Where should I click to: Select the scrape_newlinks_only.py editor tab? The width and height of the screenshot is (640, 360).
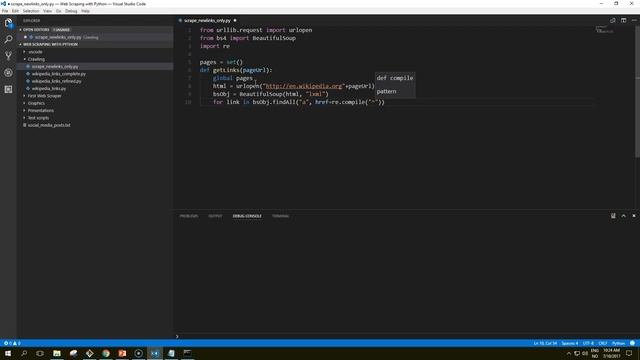(207, 20)
